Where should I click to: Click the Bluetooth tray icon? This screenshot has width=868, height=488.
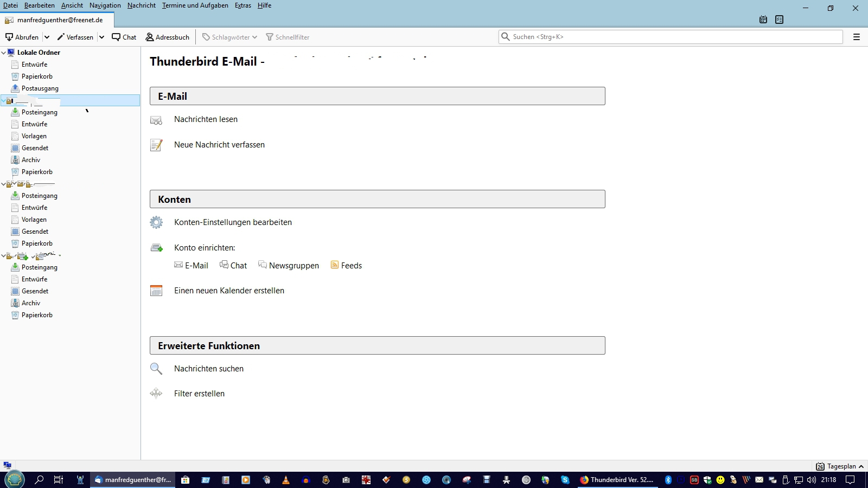(x=668, y=480)
